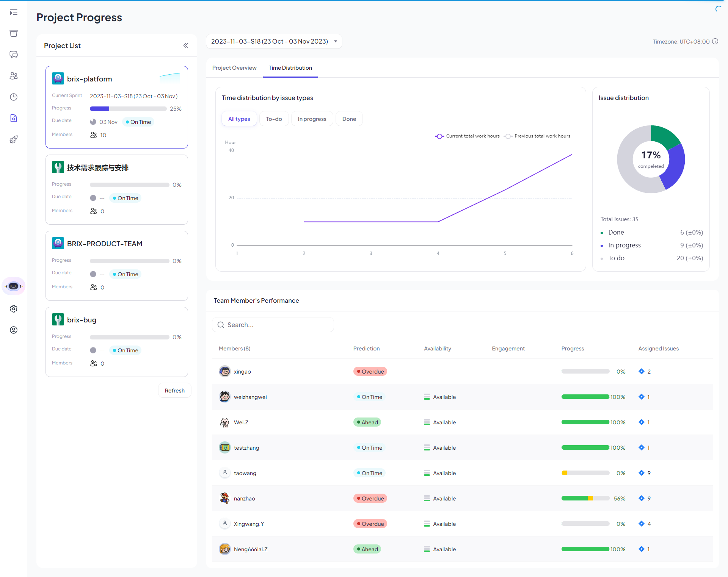The width and height of the screenshot is (728, 577).
Task: Click nanzhao's 56% progress bar
Action: coord(585,498)
